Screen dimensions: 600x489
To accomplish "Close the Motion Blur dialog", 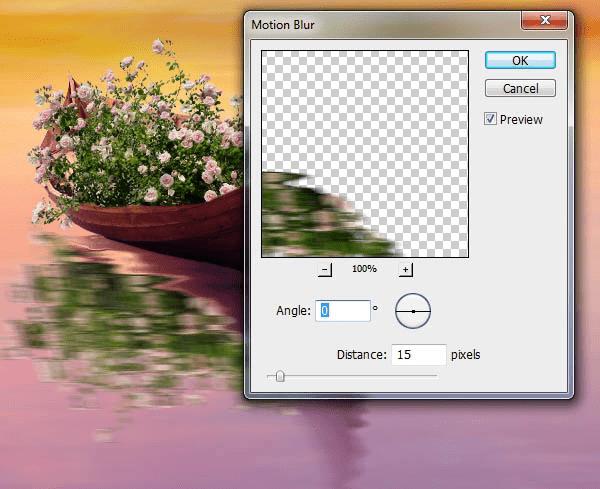I will tap(544, 20).
